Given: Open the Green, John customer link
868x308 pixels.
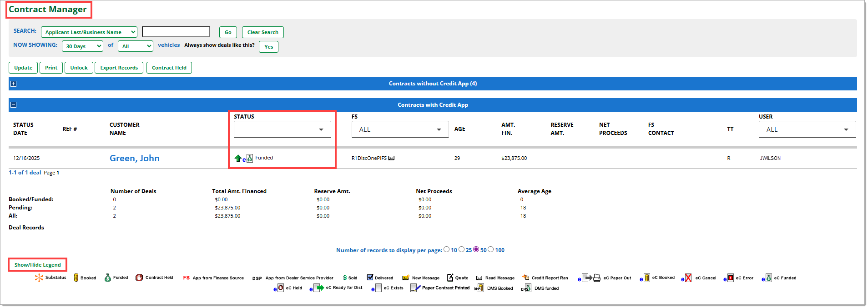Looking at the screenshot, I should point(134,158).
